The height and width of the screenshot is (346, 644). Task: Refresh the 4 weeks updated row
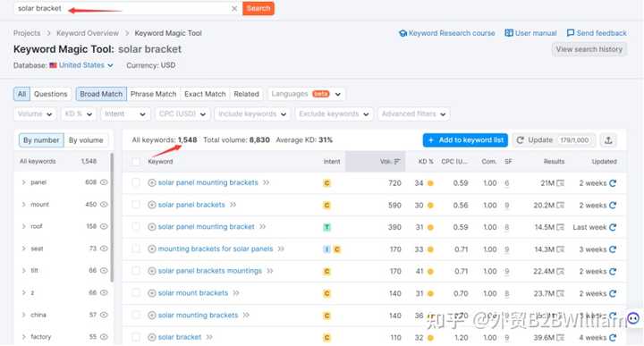click(613, 337)
